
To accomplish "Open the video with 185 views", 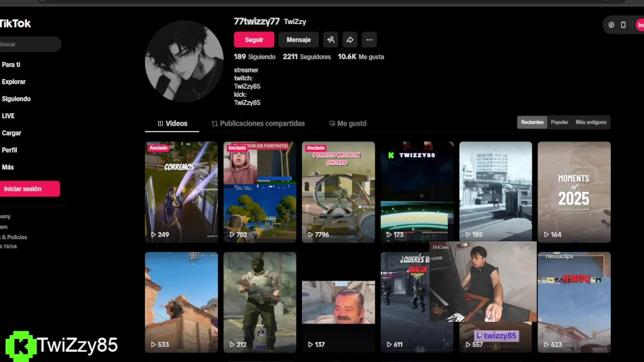I will tap(495, 191).
